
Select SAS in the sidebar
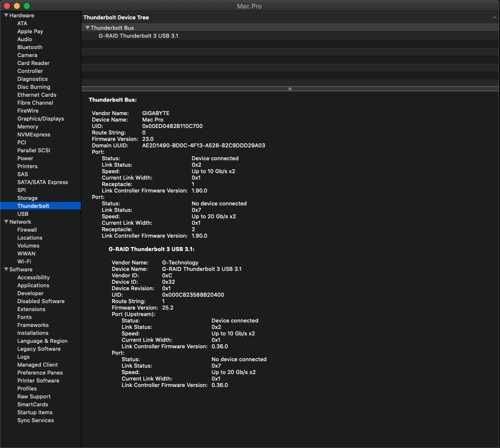pyautogui.click(x=23, y=174)
